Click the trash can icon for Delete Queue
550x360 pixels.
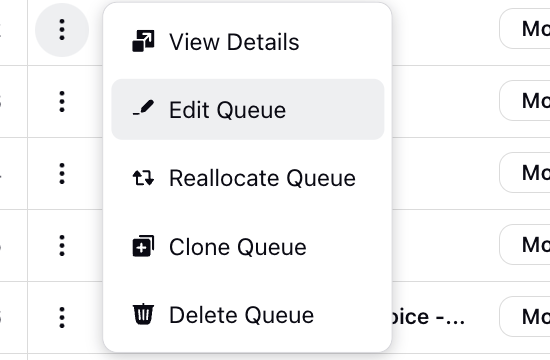pyautogui.click(x=143, y=314)
